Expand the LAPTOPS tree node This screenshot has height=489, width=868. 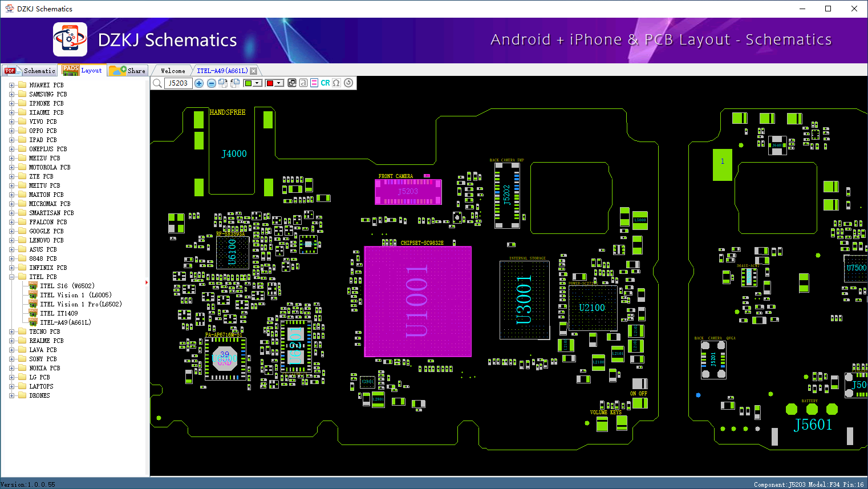[11, 386]
